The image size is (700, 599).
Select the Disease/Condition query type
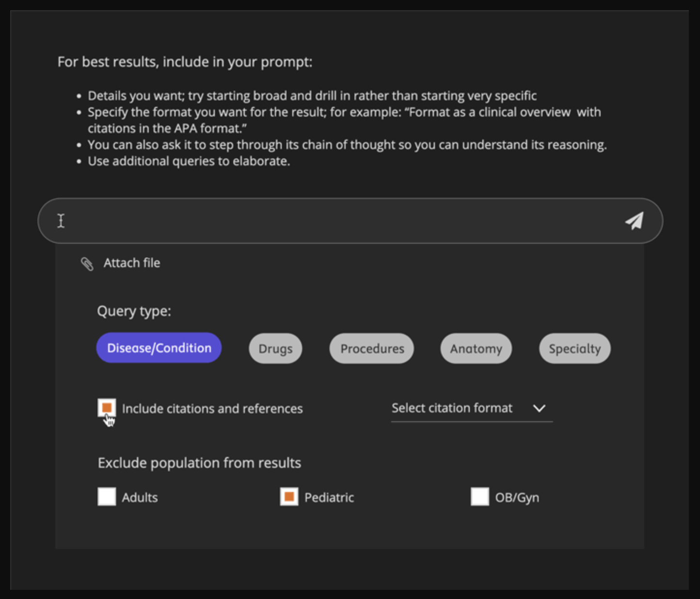pyautogui.click(x=159, y=347)
